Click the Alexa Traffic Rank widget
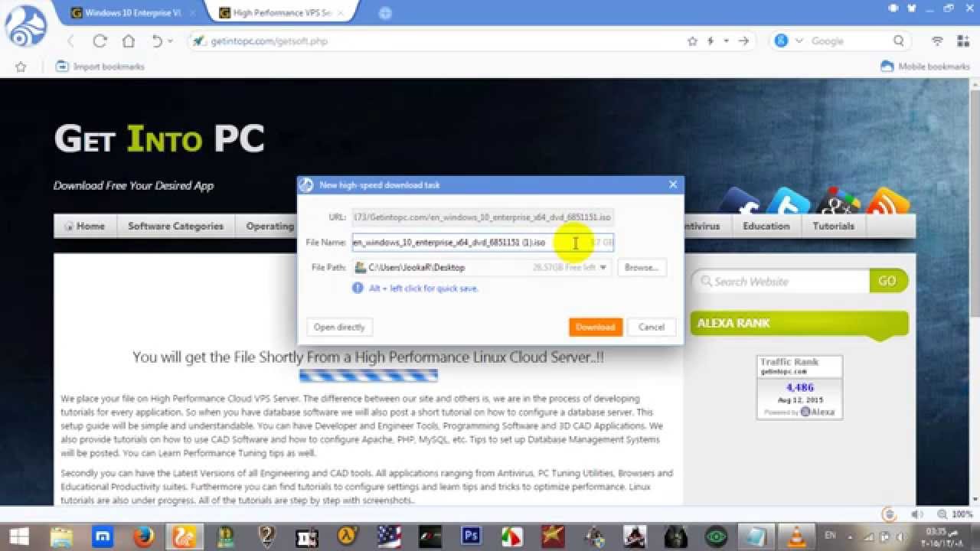This screenshot has height=551, width=980. (799, 387)
